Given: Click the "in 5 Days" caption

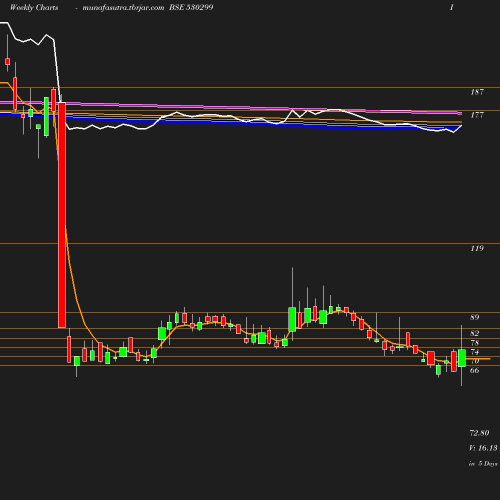Looking at the screenshot, I should [x=483, y=463].
